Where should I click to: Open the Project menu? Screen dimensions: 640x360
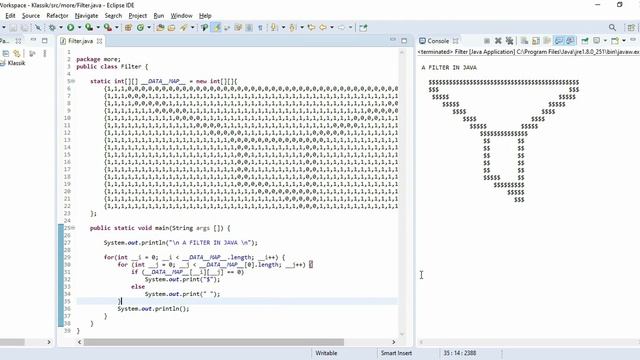pyautogui.click(x=138, y=16)
